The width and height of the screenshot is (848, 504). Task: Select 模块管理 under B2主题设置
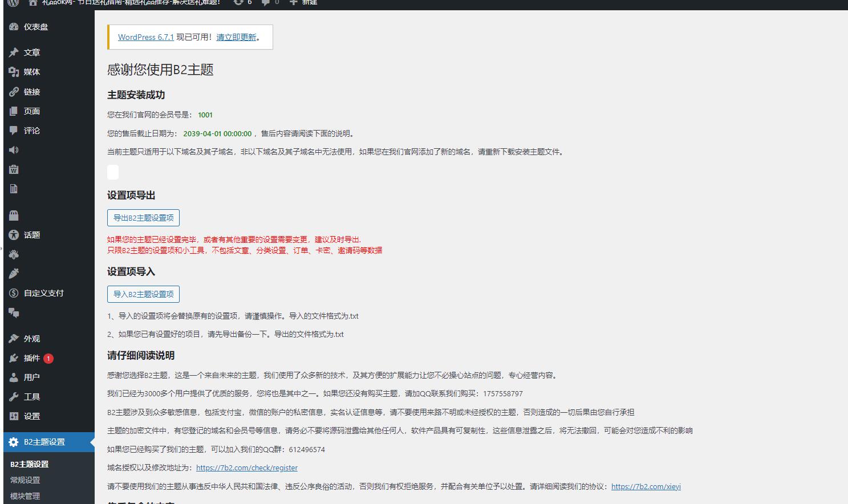25,495
